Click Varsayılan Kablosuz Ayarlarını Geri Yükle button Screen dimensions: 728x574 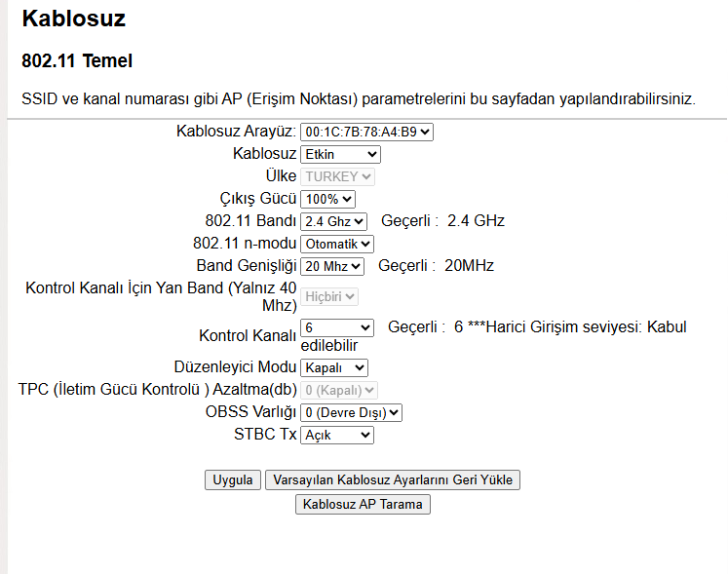click(393, 480)
